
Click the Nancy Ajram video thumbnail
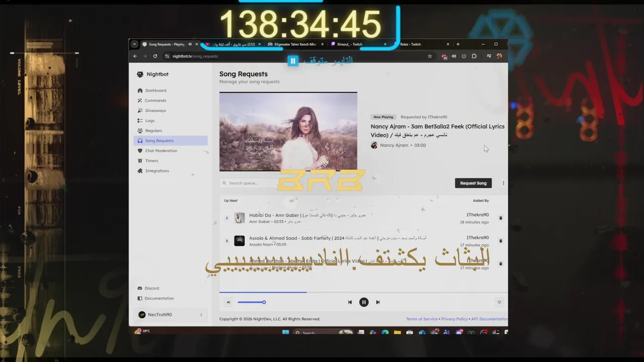coord(288,132)
